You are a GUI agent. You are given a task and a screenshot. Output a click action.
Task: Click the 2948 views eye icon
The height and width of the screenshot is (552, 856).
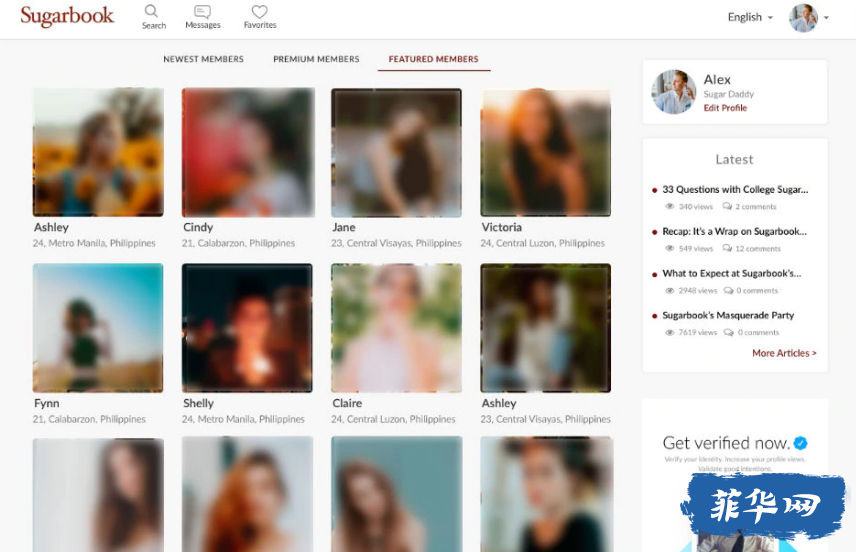click(669, 290)
